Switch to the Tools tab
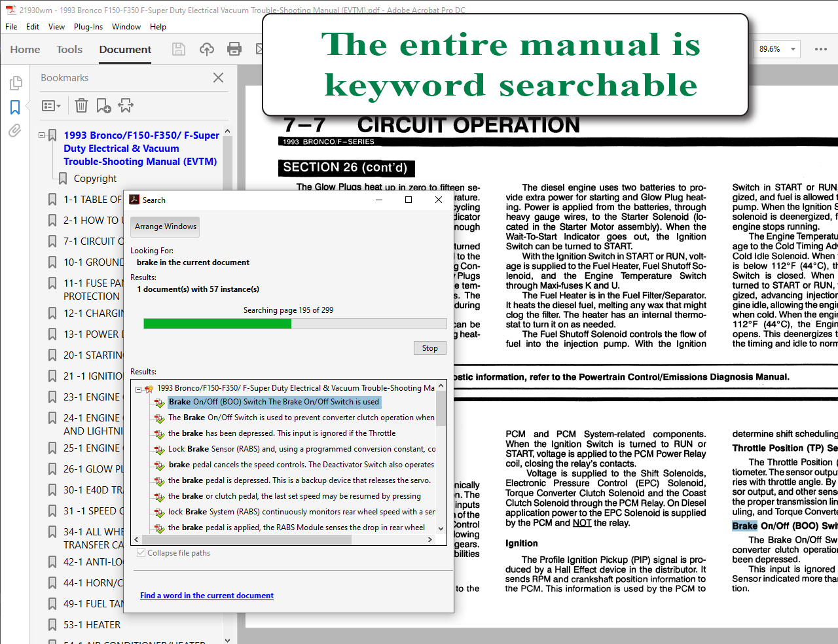The height and width of the screenshot is (644, 838). point(69,50)
